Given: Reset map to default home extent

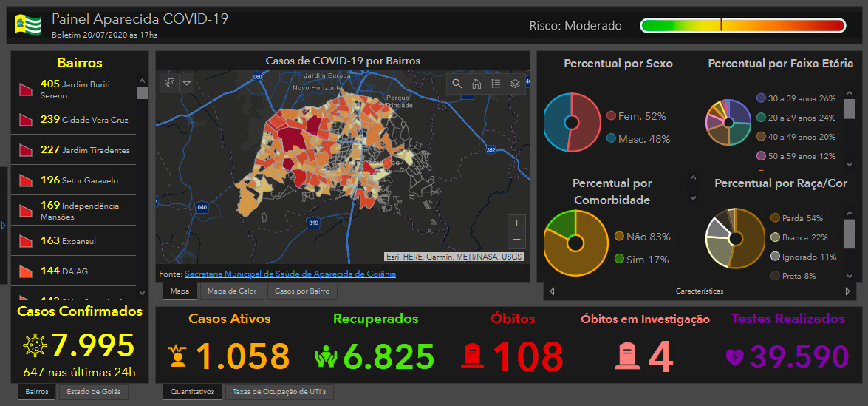Looking at the screenshot, I should click(476, 84).
